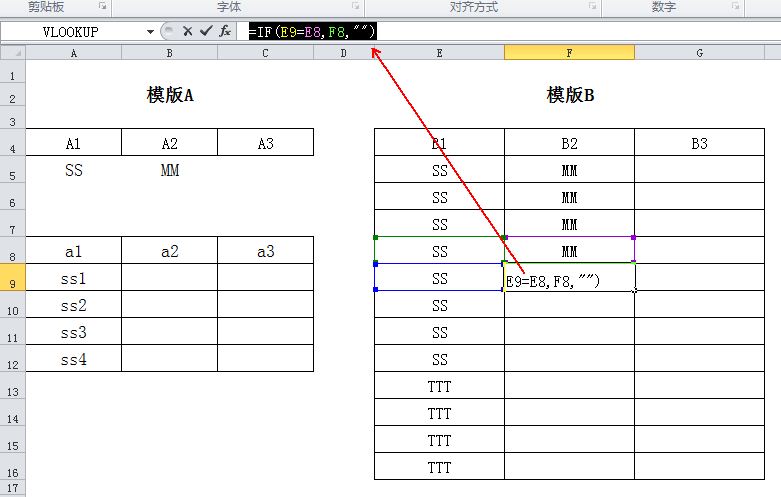Screen dimensions: 781x497
Task: Click the SS cell in row 12 column E
Action: [439, 358]
